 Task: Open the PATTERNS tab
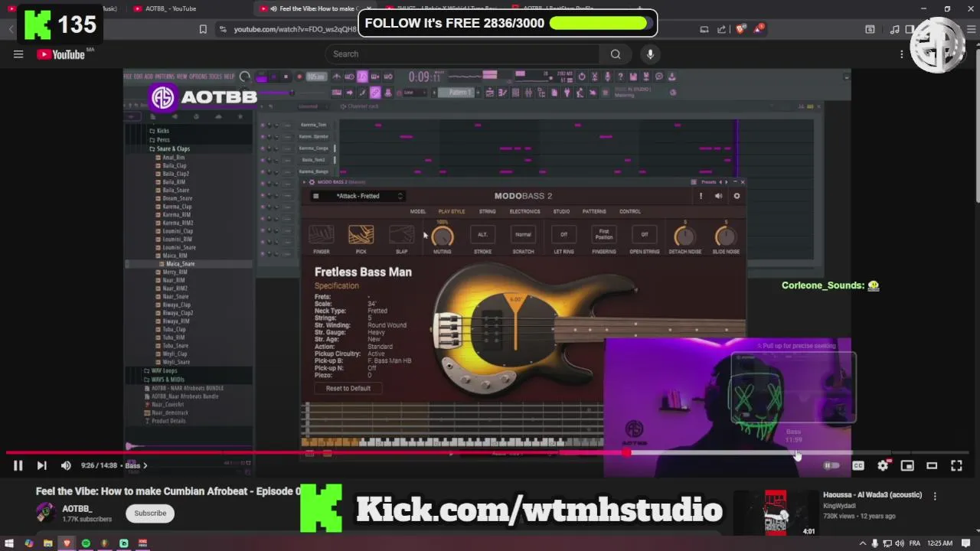point(594,212)
